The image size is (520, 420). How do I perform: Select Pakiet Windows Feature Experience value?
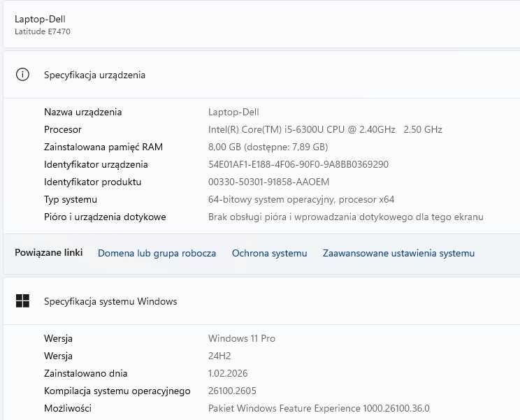[x=319, y=408]
